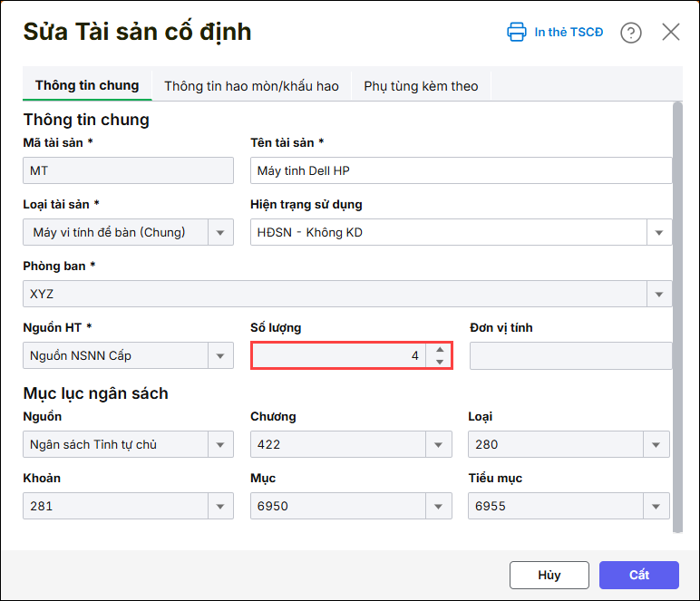Open the Phụ tùng kèm theo tab

click(421, 86)
